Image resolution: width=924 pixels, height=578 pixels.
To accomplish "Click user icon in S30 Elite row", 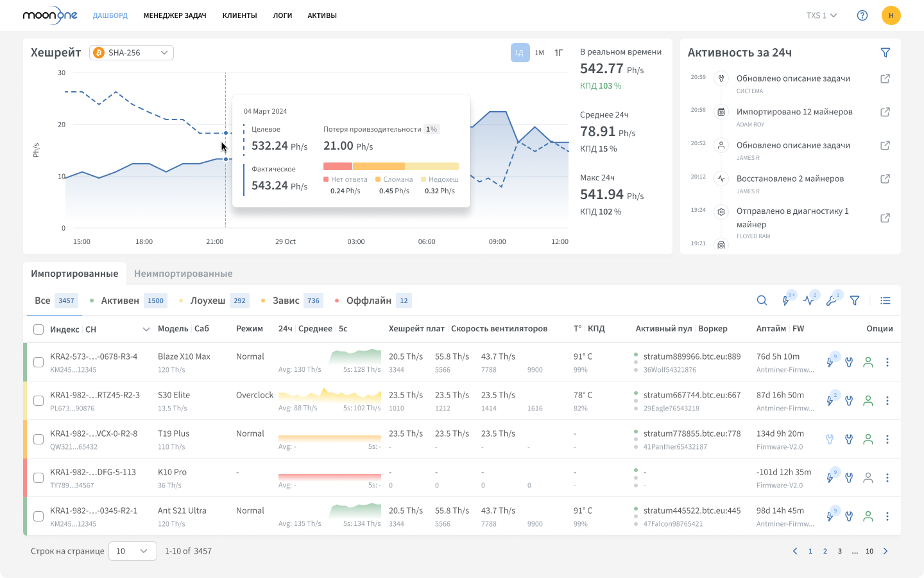I will coord(868,401).
